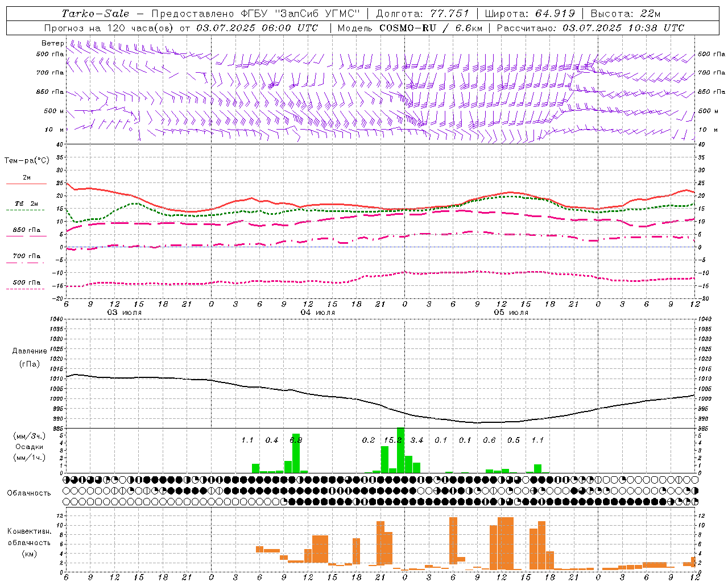The height and width of the screenshot is (582, 728).
Task: Click the 6.8 precipitation total
Action: (296, 440)
